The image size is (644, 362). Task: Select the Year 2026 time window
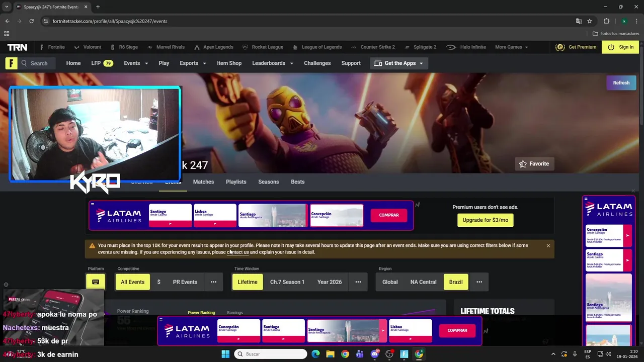(x=330, y=282)
